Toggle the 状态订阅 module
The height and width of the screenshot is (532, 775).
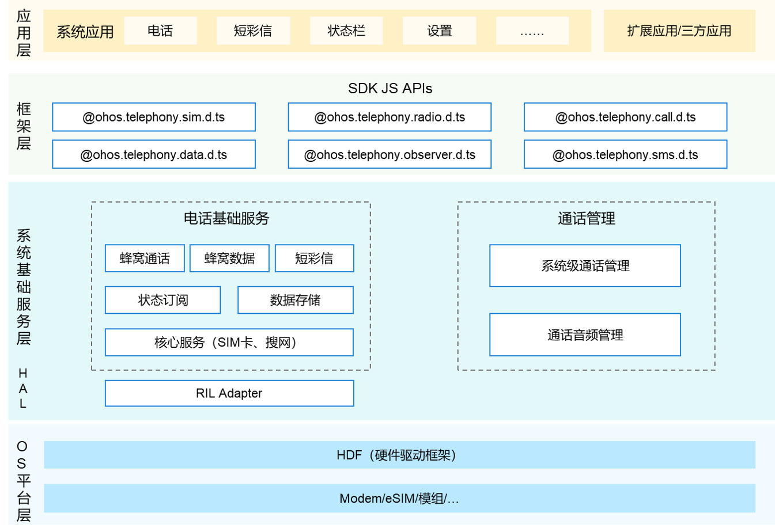coord(162,300)
